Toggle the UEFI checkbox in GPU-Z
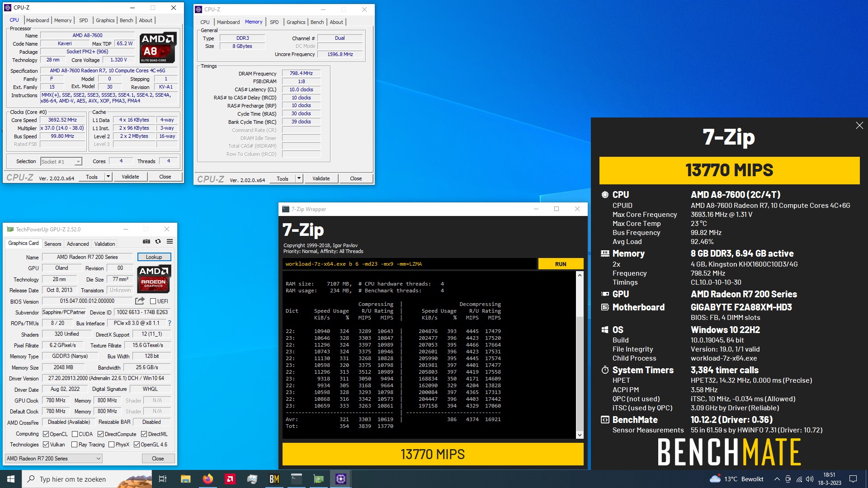The image size is (868, 488). [153, 301]
